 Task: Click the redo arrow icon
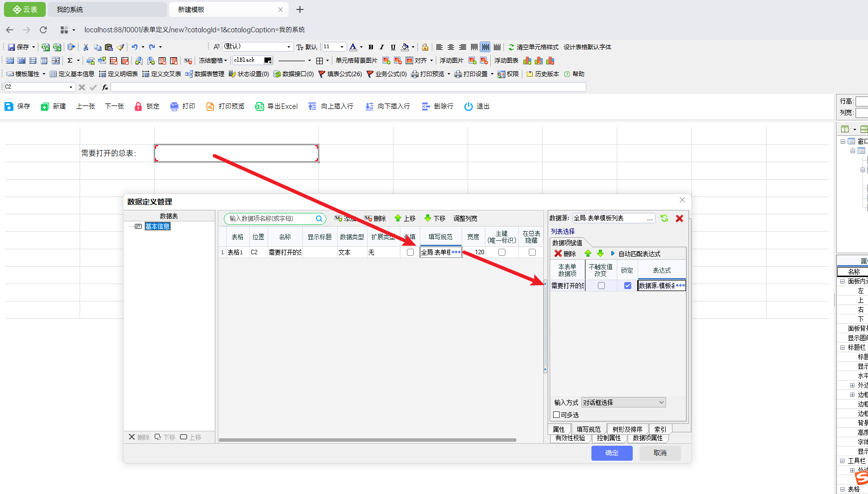click(152, 47)
